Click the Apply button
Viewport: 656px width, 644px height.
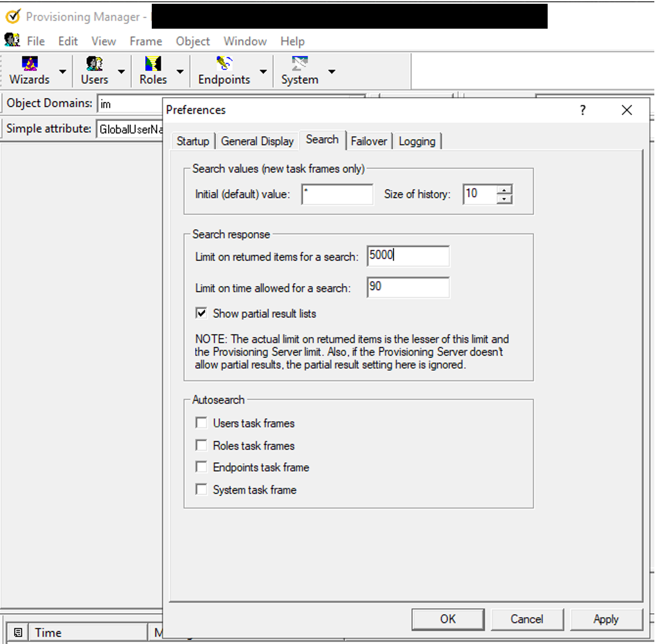click(606, 619)
